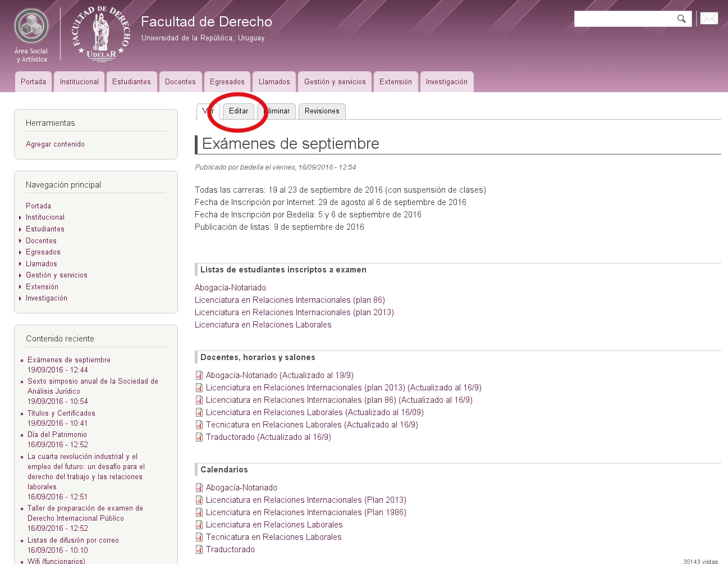Open the Llamados top menu tab
Image resolution: width=728 pixels, height=564 pixels.
point(274,82)
